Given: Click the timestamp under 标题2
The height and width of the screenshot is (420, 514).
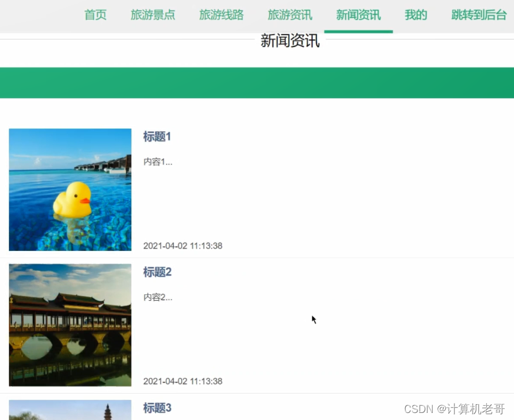Looking at the screenshot, I should coord(183,381).
